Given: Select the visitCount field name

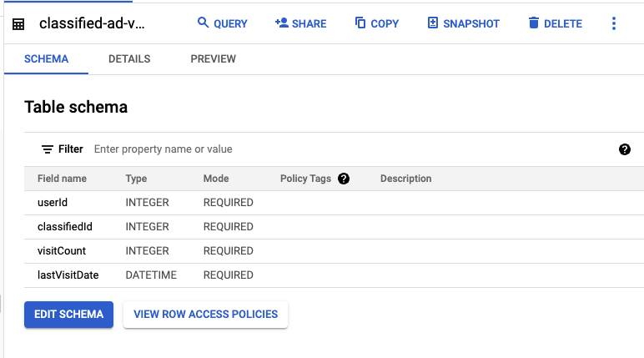Looking at the screenshot, I should [x=62, y=250].
